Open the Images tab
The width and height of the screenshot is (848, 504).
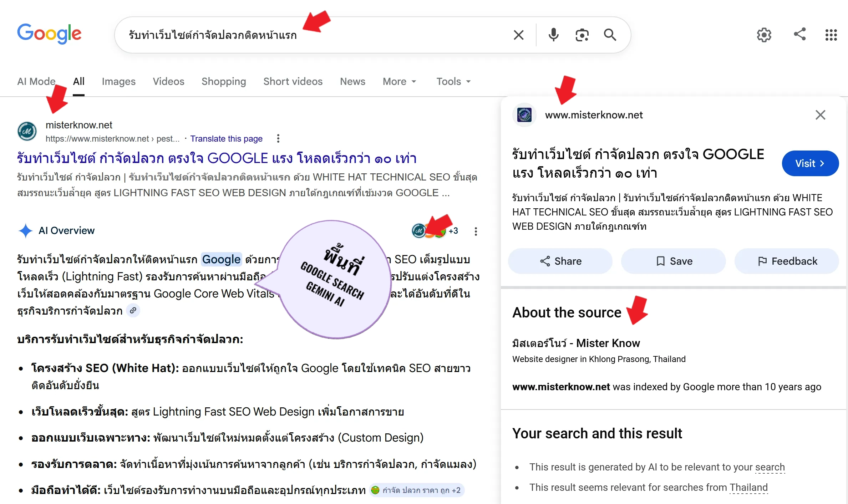119,81
